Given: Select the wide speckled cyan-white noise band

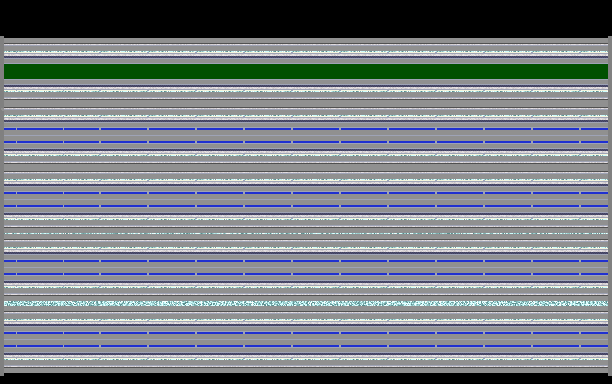Looking at the screenshot, I should (306, 303).
